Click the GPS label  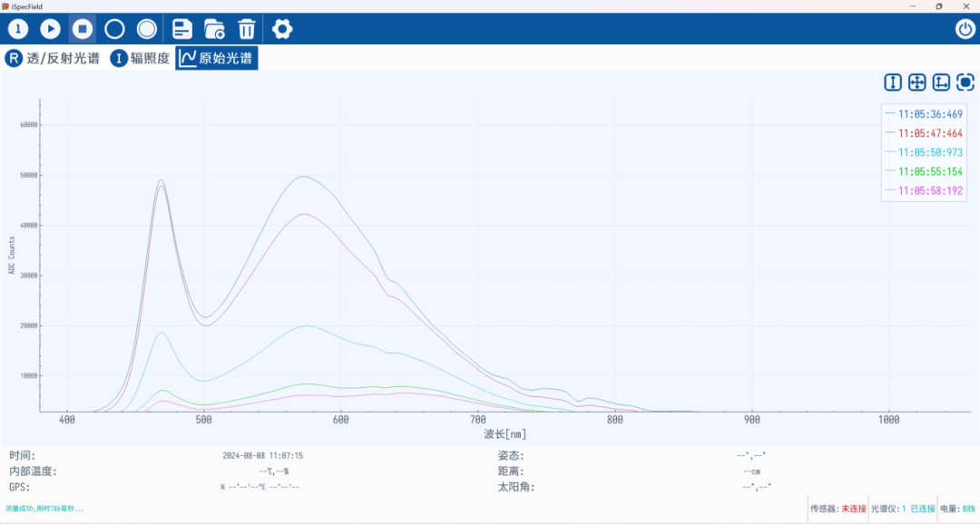(x=19, y=487)
